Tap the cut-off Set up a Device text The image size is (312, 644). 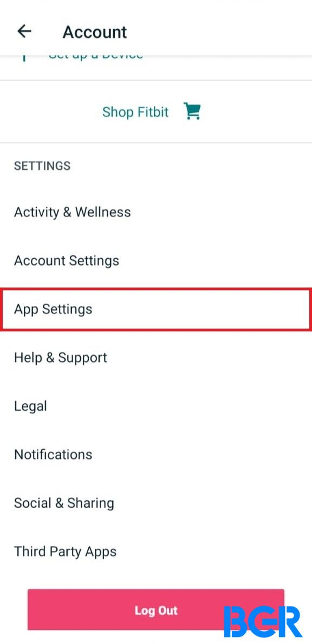point(96,57)
